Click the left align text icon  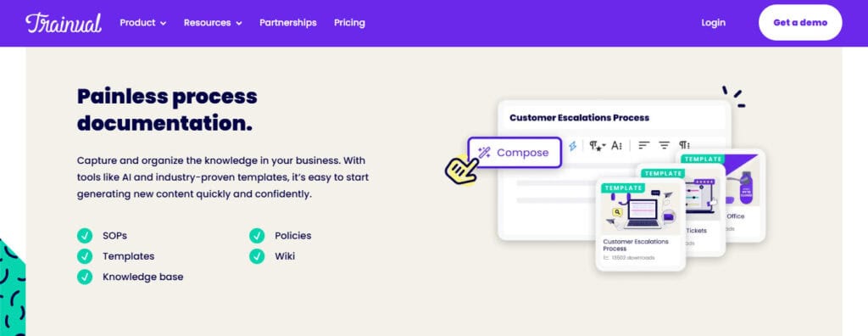coord(643,145)
